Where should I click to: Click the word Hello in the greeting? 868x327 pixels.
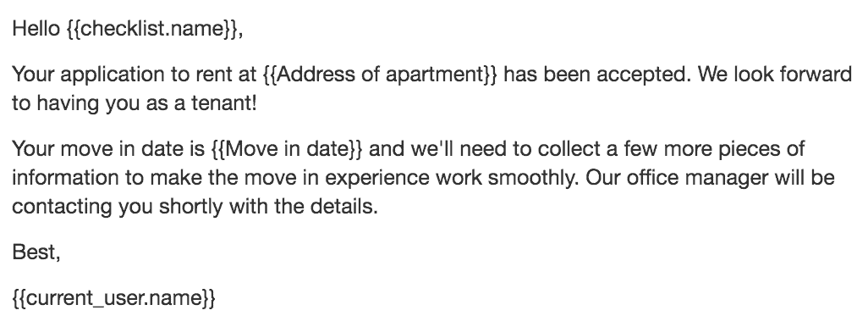(36, 28)
